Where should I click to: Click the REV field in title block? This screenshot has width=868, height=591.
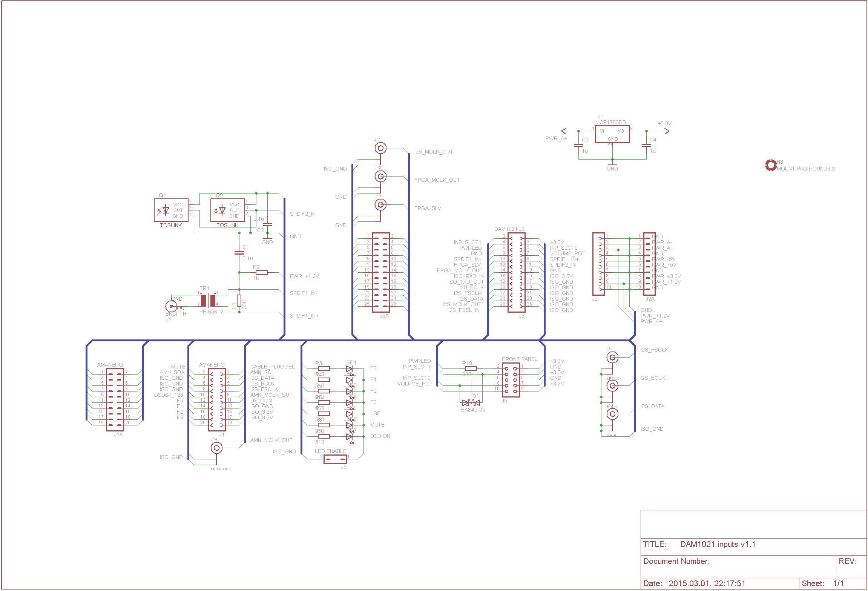[x=851, y=566]
